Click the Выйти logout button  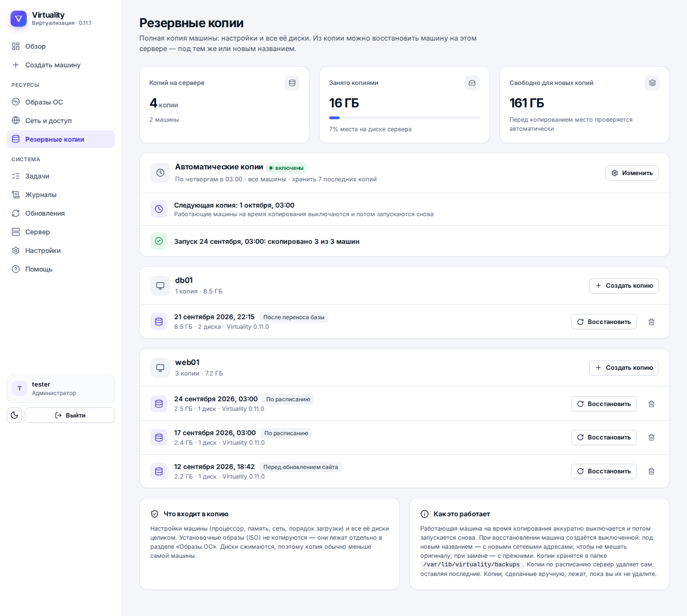click(70, 415)
